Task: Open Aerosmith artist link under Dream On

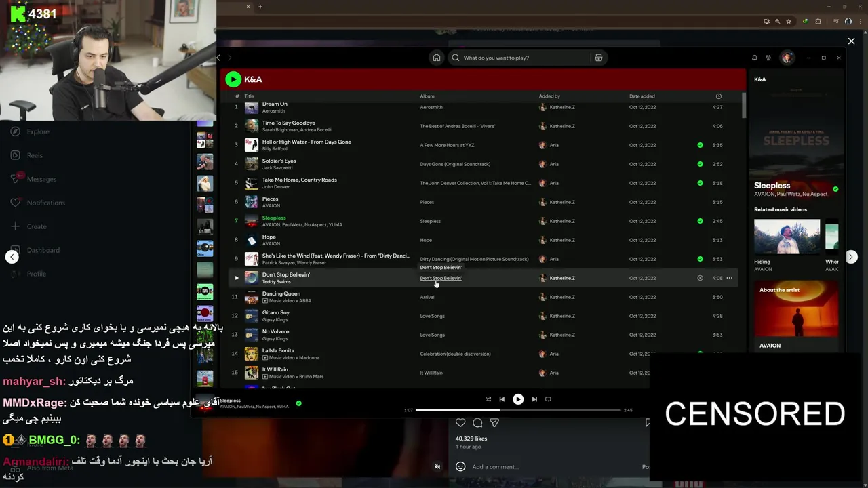Action: tap(273, 111)
